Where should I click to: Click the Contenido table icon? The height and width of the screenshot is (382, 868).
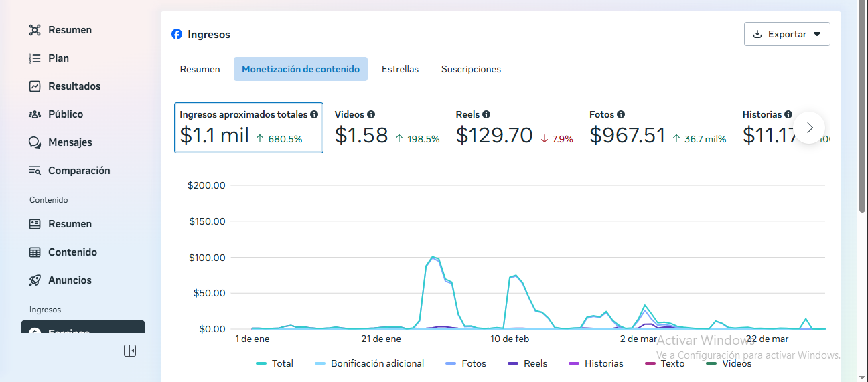(x=35, y=252)
